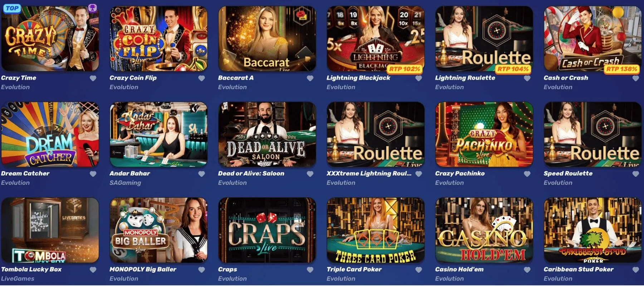Screen dimensions: 644x286
Task: Click heart icon next to Lightning Roulette
Action: point(527,78)
